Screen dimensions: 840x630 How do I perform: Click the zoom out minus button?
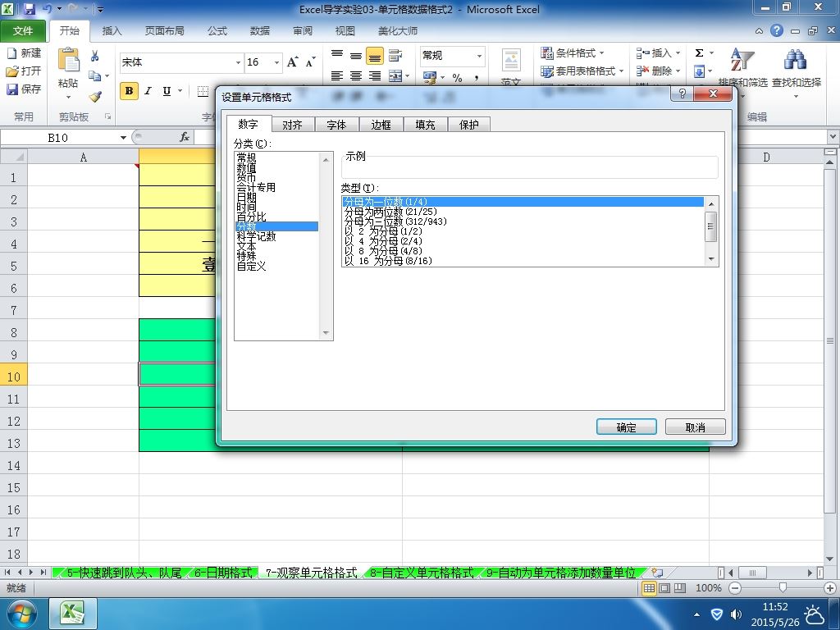tap(735, 588)
